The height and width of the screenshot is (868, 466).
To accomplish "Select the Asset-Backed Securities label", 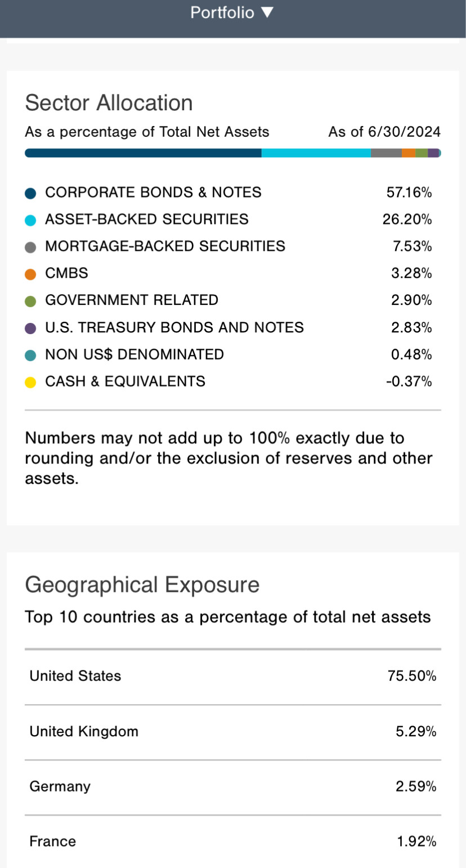I will coord(147,219).
